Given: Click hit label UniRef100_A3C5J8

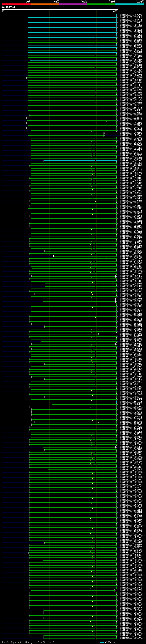Looking at the screenshot, I should (131, 120).
